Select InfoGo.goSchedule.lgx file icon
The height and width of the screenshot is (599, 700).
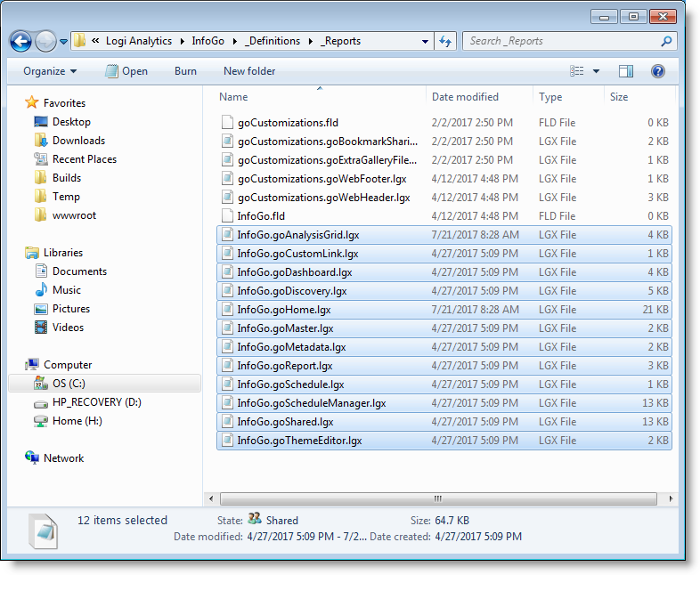(227, 384)
